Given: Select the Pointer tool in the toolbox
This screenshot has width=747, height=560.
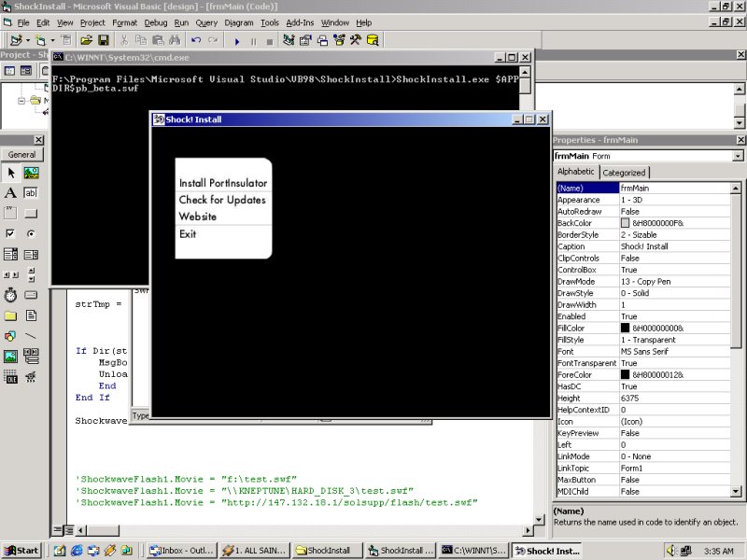Looking at the screenshot, I should (10, 173).
